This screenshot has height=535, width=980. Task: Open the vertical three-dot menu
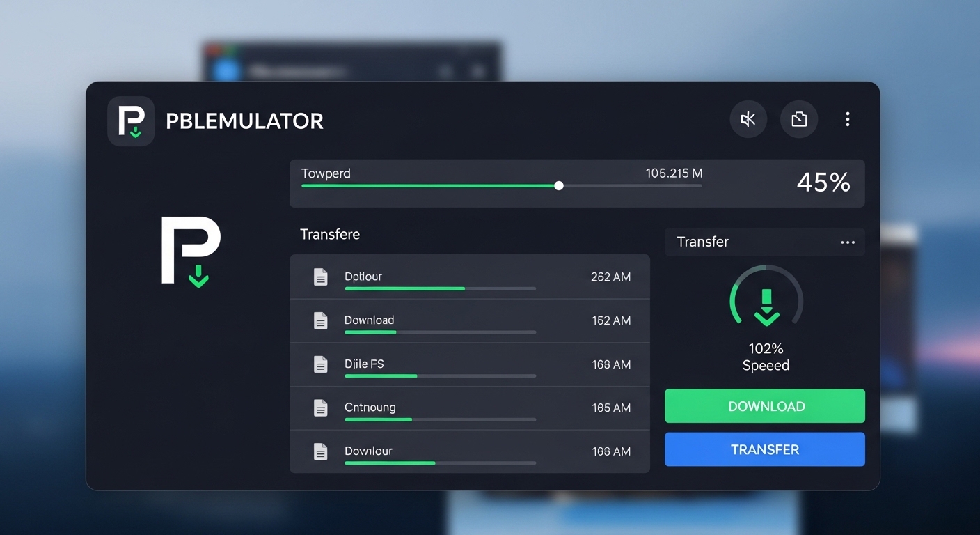pyautogui.click(x=847, y=119)
